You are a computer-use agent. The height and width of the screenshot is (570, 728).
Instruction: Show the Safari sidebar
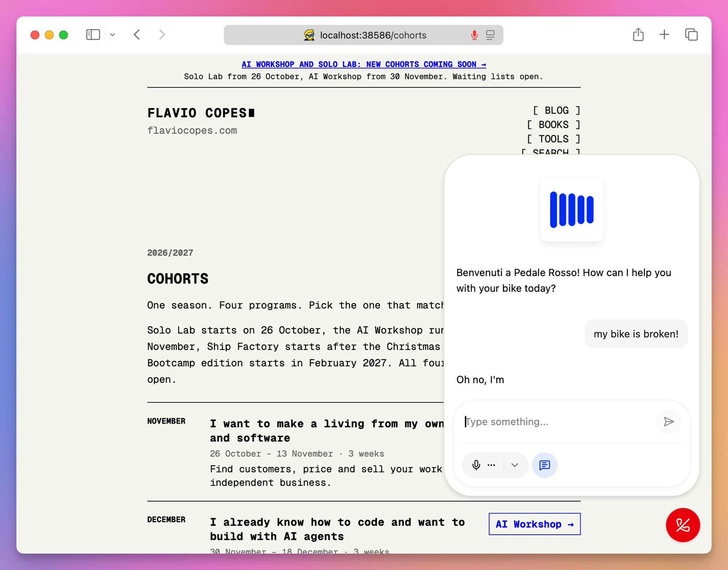click(93, 35)
